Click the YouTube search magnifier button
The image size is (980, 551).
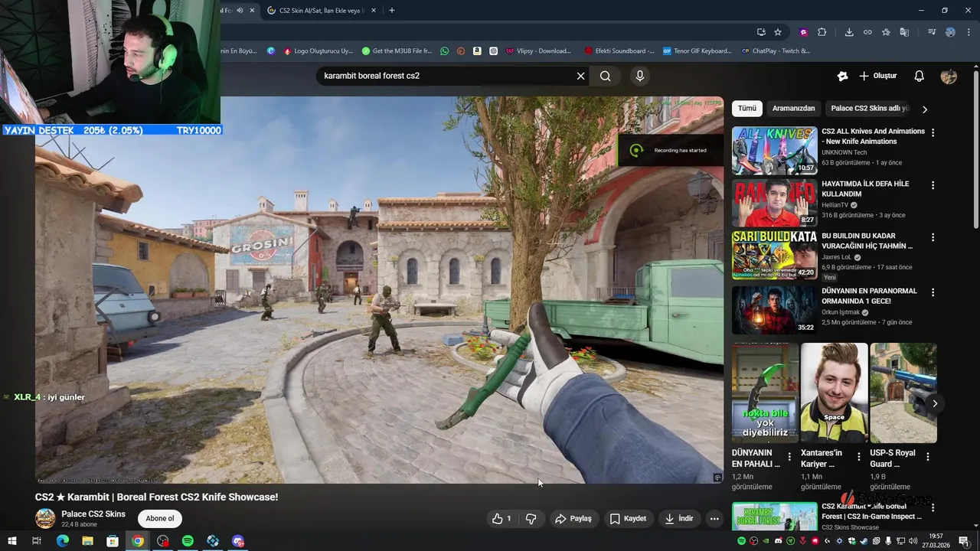tap(606, 76)
